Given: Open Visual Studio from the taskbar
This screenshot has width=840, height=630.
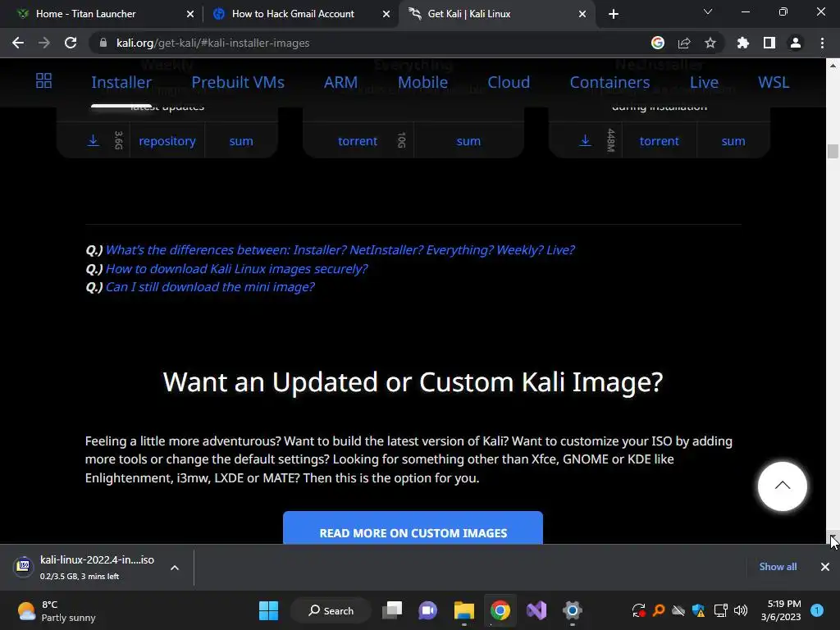Looking at the screenshot, I should (x=536, y=610).
